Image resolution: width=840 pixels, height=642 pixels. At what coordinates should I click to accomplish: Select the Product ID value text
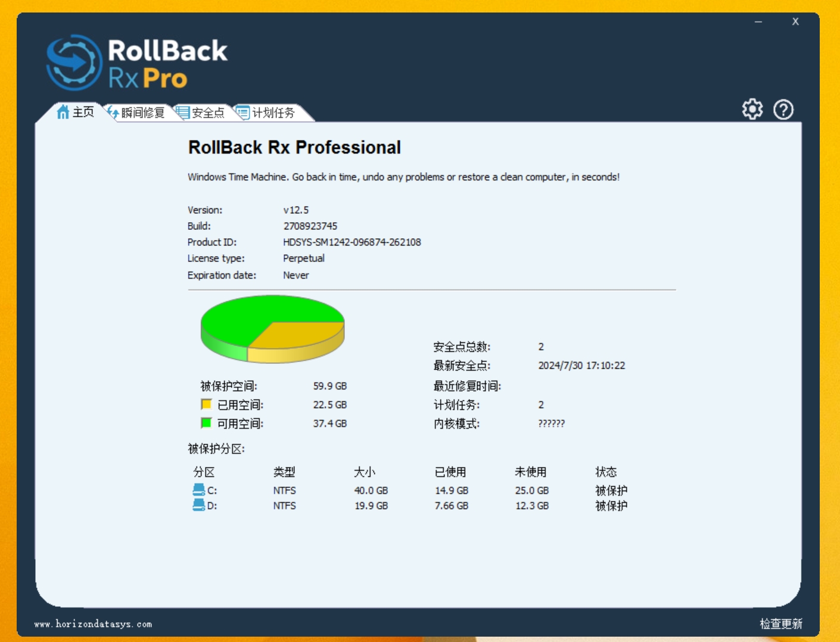(351, 242)
